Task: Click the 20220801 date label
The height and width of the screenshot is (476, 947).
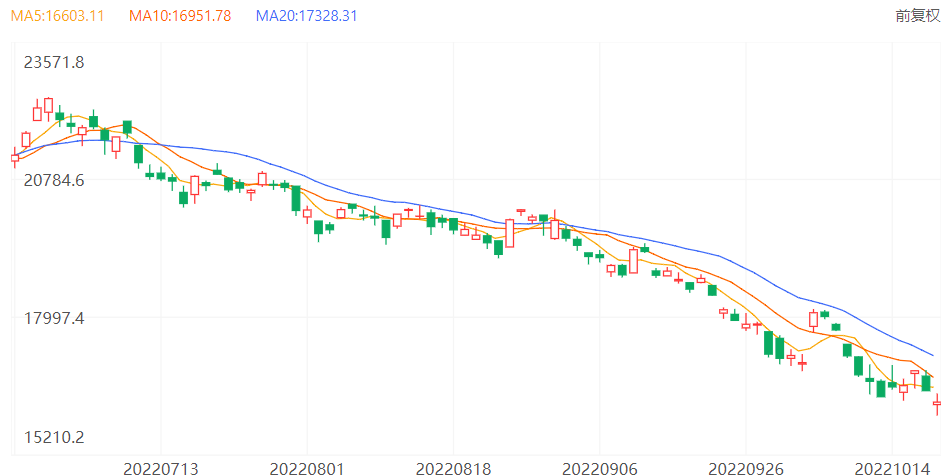Action: (307, 469)
